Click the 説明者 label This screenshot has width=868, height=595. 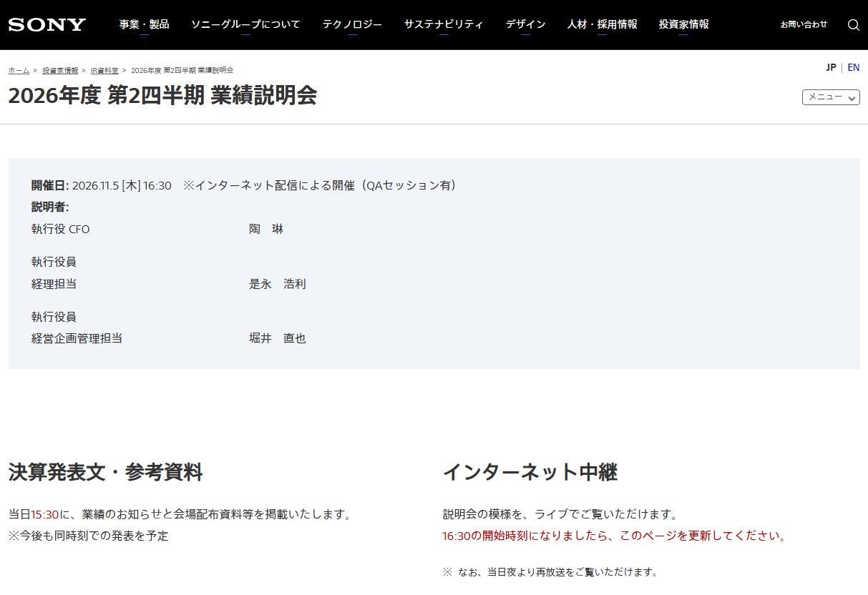pyautogui.click(x=50, y=207)
